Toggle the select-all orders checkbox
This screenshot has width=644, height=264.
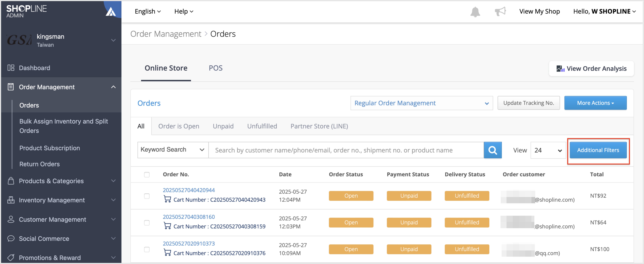147,175
